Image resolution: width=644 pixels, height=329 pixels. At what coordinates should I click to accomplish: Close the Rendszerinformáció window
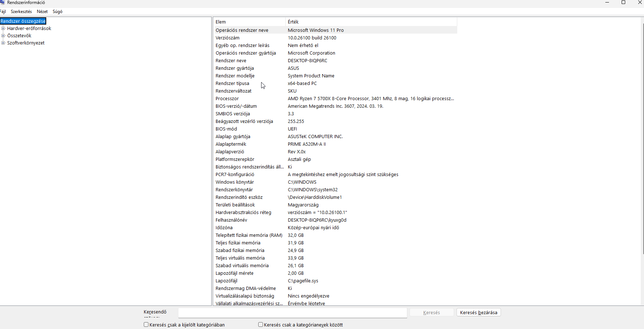(x=640, y=3)
